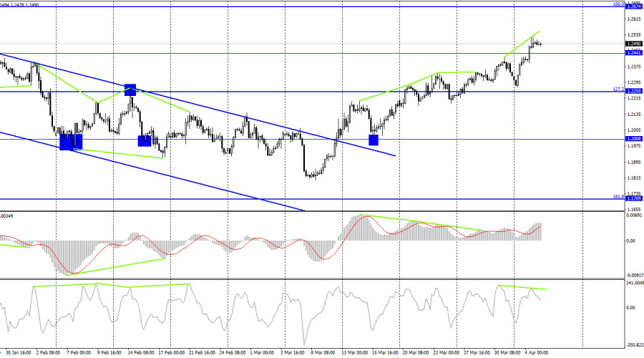Click the 24 Feb 08:00 time label
The width and height of the screenshot is (644, 358).
[233, 353]
